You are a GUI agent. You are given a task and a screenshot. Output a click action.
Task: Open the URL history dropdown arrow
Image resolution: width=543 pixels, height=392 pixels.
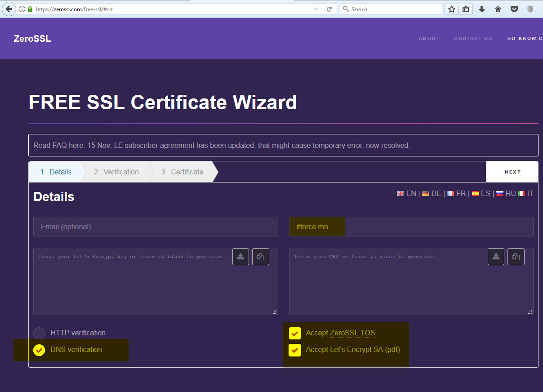(x=316, y=9)
